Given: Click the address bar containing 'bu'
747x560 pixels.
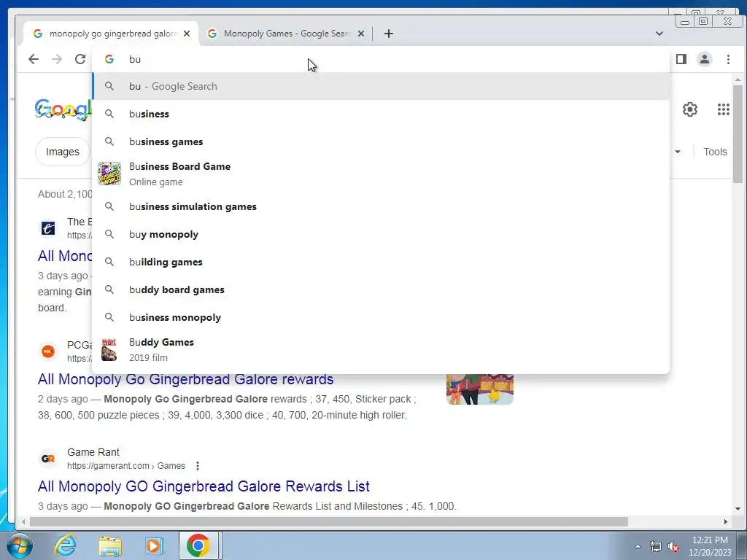Looking at the screenshot, I should (381, 59).
